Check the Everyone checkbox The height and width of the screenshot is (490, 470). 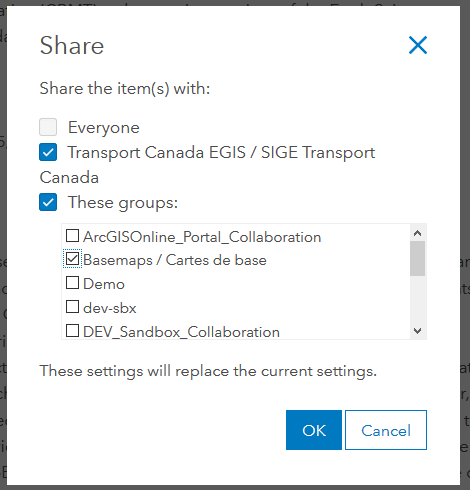[x=48, y=127]
